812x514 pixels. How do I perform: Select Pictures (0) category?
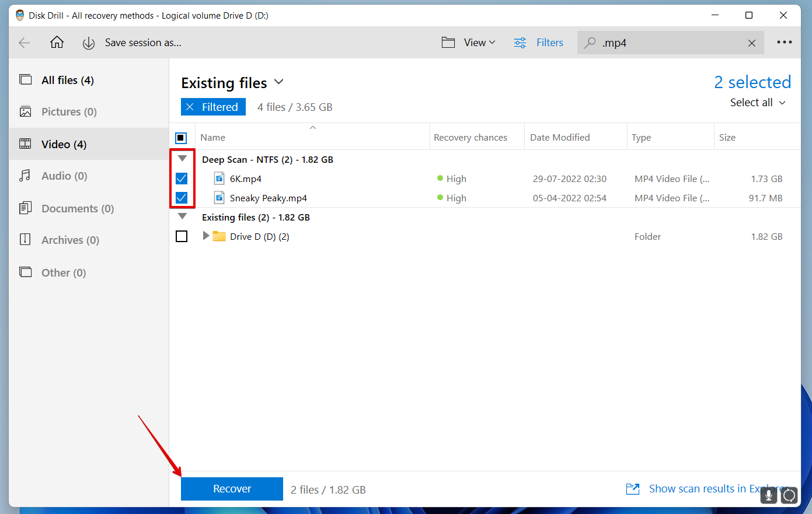click(x=89, y=111)
